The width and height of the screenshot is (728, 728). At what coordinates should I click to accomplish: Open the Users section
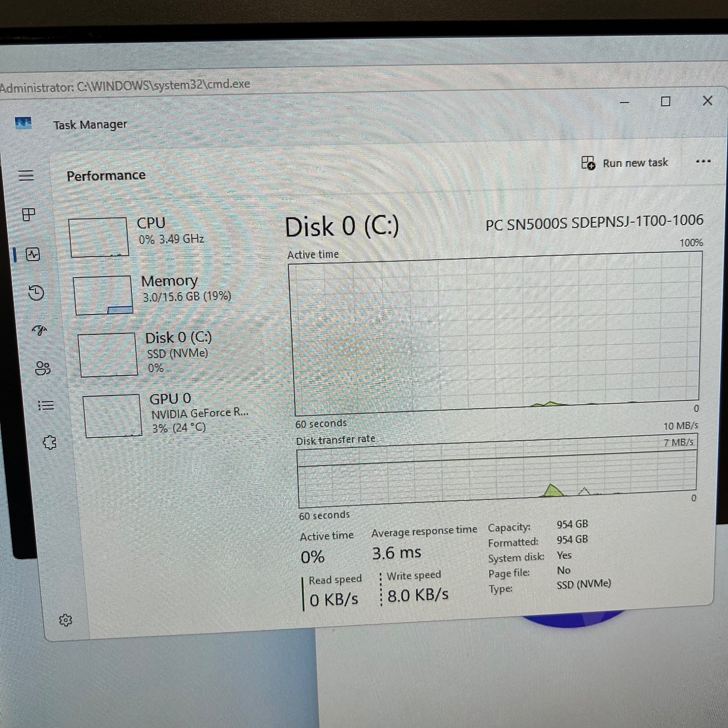tap(43, 368)
